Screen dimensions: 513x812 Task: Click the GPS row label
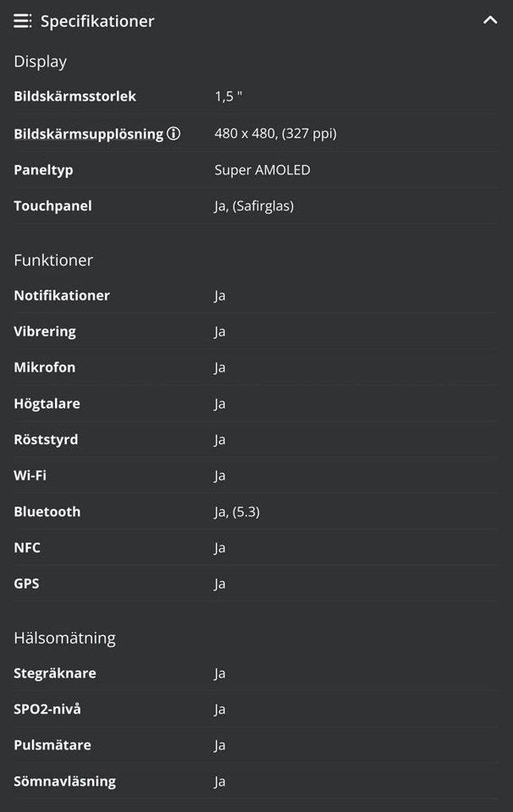(x=26, y=584)
